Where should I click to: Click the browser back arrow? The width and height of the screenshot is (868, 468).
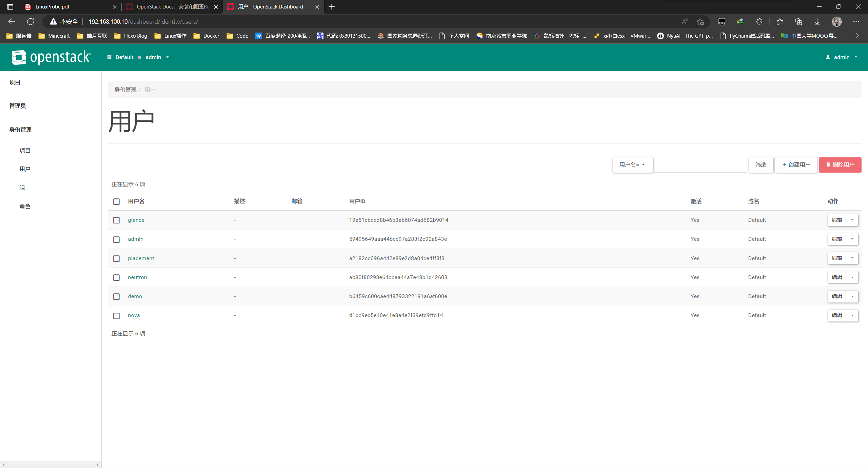click(x=12, y=21)
